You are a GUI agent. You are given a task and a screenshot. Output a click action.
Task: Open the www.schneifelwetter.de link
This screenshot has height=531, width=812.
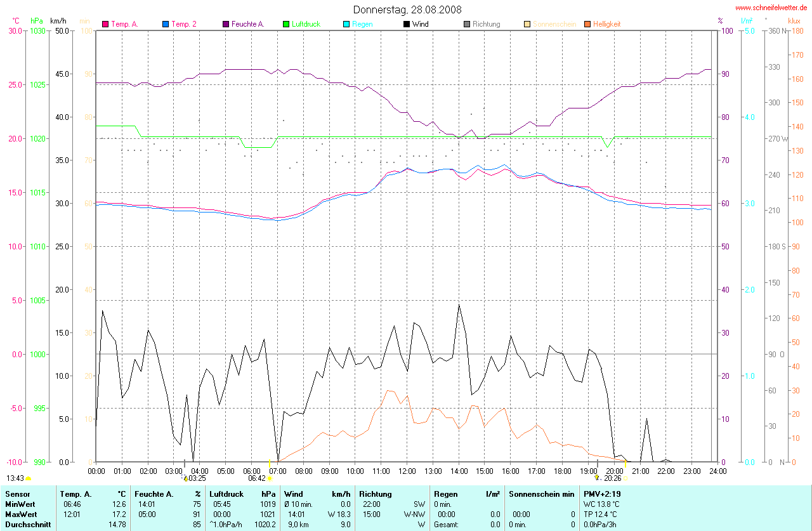click(771, 8)
